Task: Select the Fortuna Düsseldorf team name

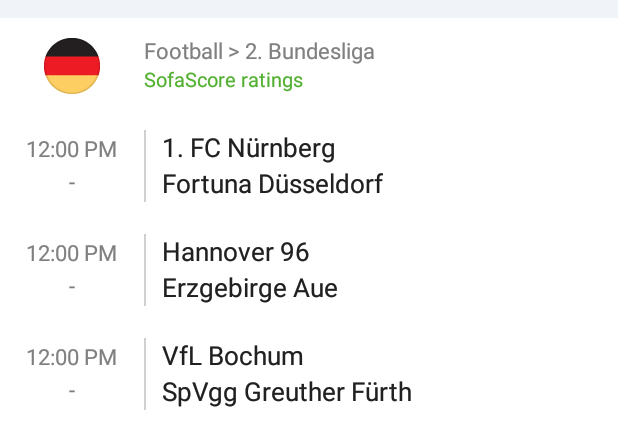Action: pos(272,185)
